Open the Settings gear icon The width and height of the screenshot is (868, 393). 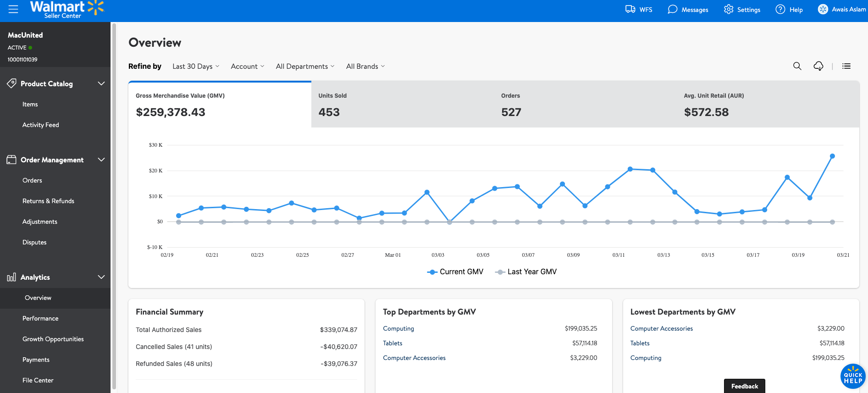click(729, 9)
